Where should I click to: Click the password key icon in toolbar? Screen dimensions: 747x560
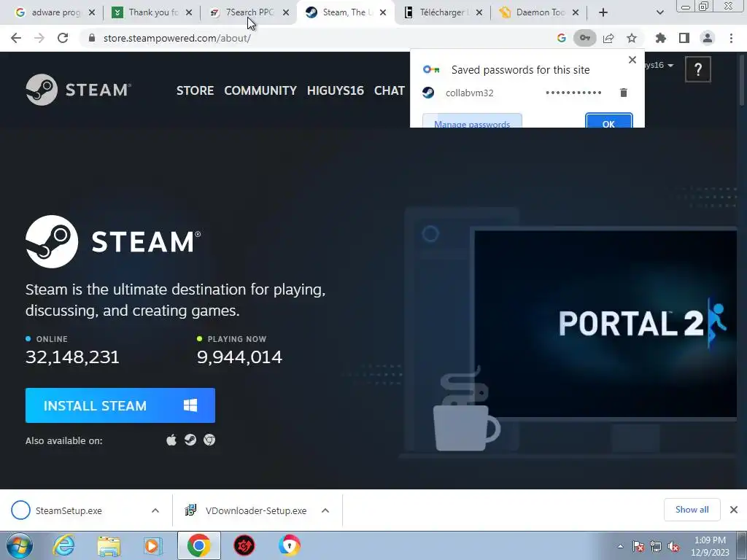pyautogui.click(x=584, y=38)
